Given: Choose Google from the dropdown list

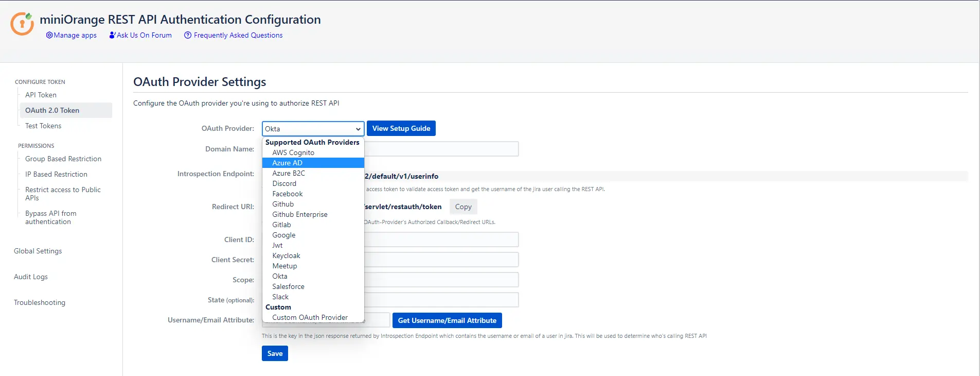Looking at the screenshot, I should (x=313, y=235).
